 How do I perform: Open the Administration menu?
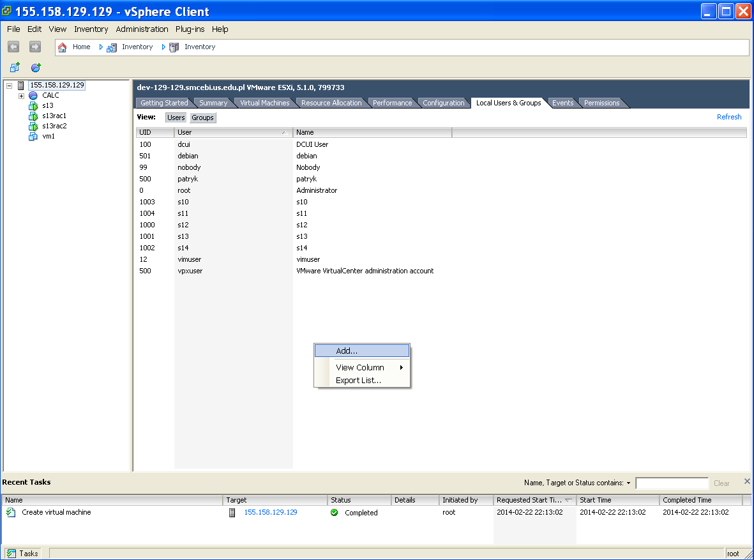pos(142,29)
